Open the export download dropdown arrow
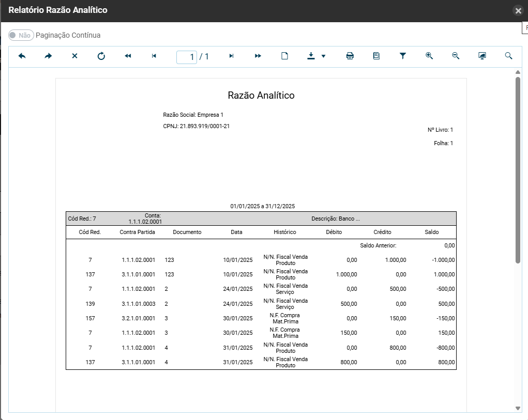This screenshot has width=528, height=420. pyautogui.click(x=323, y=56)
